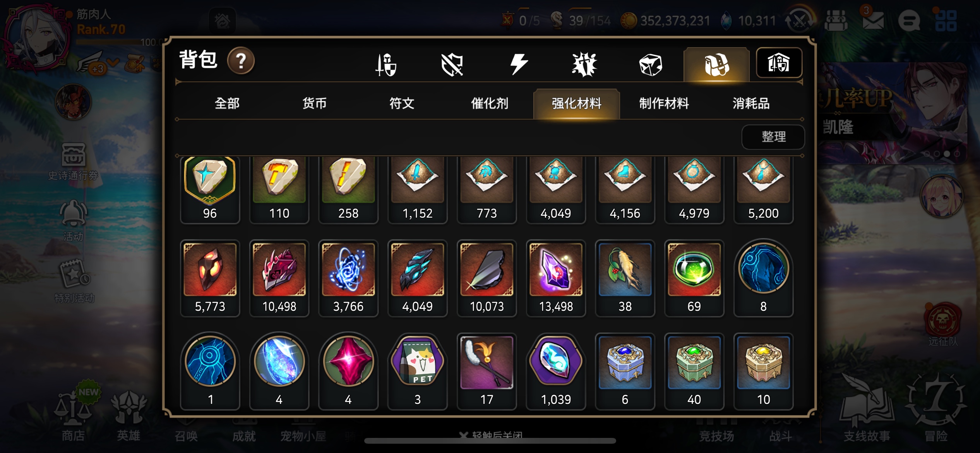Select the sword and shield equipment category
This screenshot has width=980, height=453.
[x=386, y=64]
